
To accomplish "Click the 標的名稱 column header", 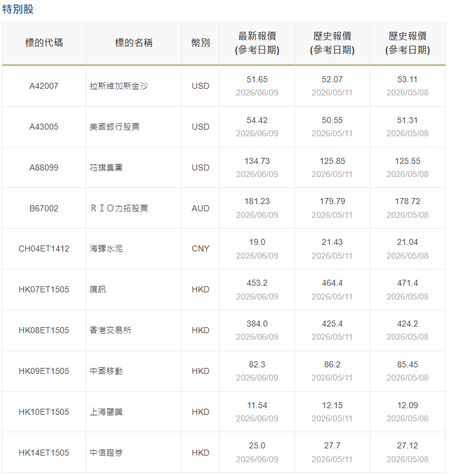I will point(134,43).
